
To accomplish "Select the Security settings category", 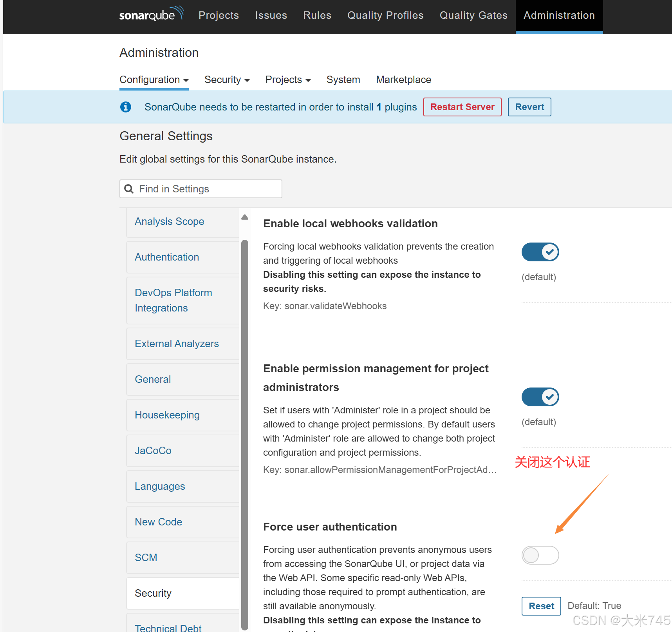I will 182,593.
